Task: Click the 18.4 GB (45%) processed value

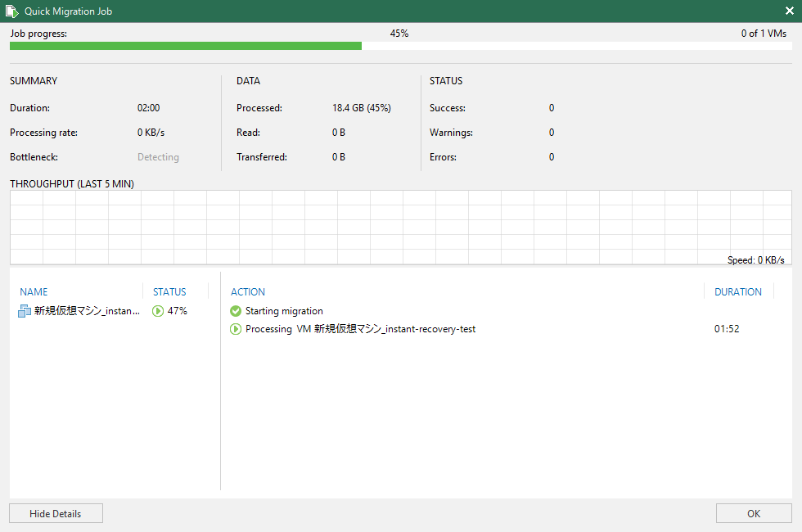Action: pyautogui.click(x=362, y=108)
